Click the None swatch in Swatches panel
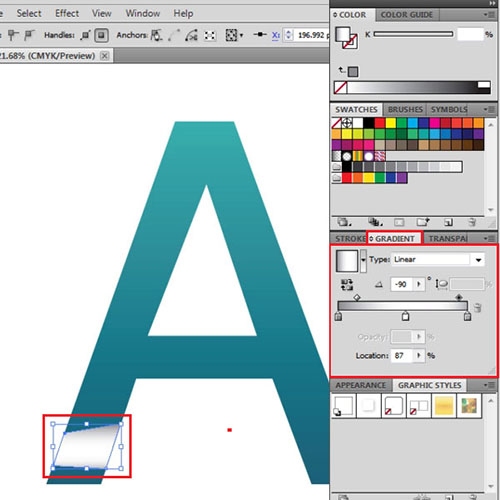Viewport: 500px width, 500px height. pyautogui.click(x=336, y=123)
